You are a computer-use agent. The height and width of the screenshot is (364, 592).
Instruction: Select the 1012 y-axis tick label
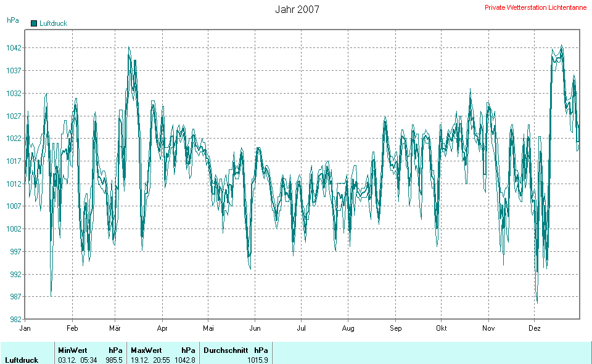coord(14,184)
